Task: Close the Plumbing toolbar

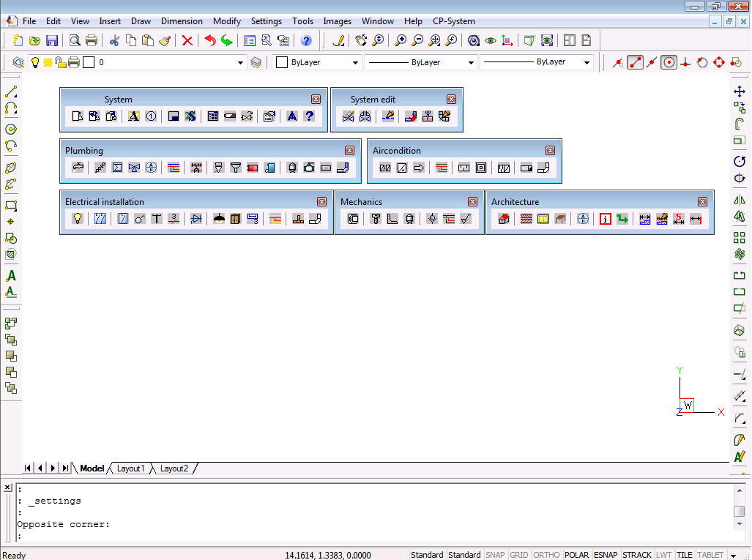Action: (x=349, y=151)
